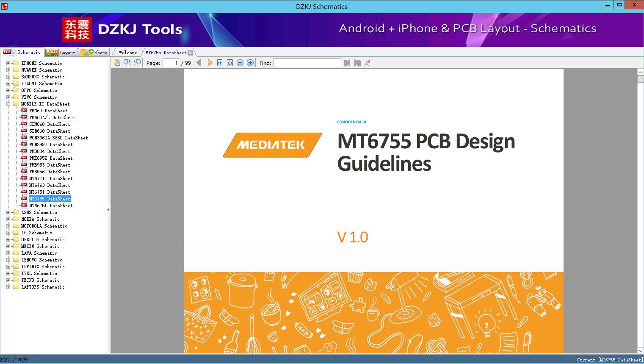The height and width of the screenshot is (364, 644).
Task: Click PDF icon beside PM660 DataSheet
Action: click(24, 110)
